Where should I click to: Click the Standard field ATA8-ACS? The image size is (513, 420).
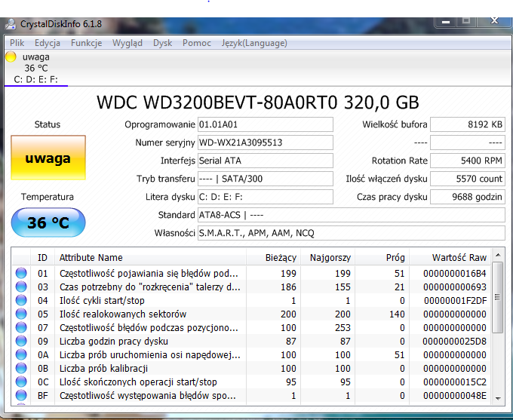click(x=352, y=215)
